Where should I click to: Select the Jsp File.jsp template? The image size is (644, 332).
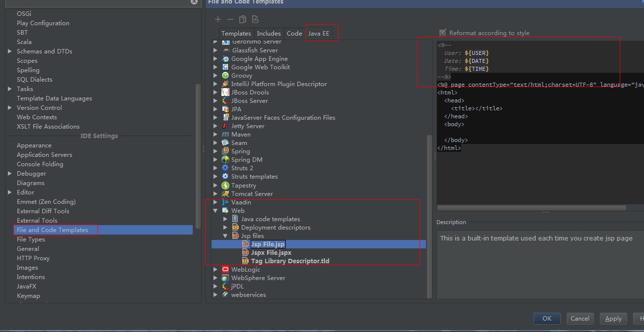click(268, 244)
